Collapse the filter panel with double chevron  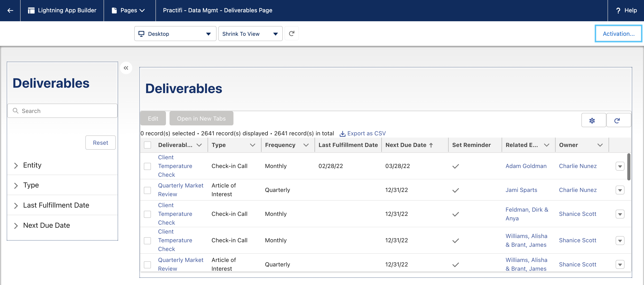tap(126, 68)
